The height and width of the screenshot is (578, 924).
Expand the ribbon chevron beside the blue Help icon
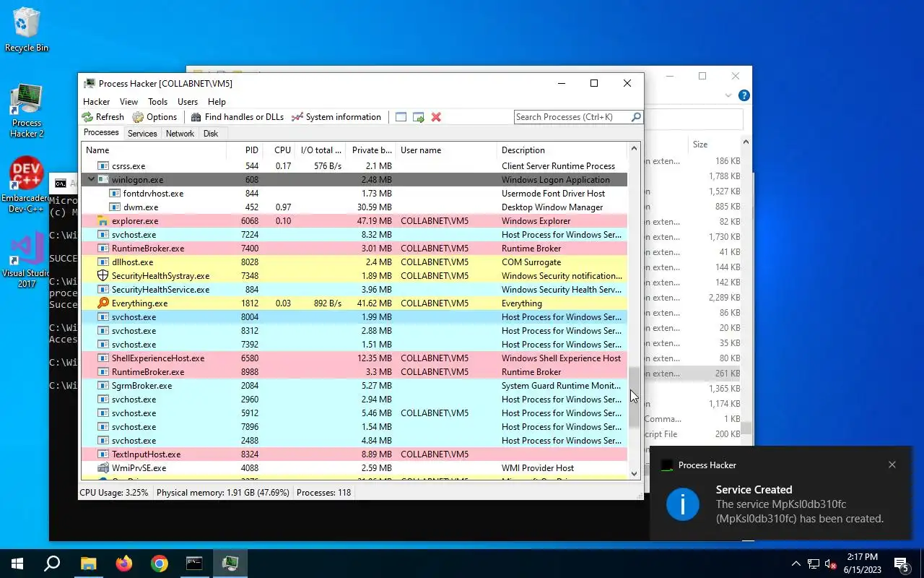coord(728,95)
